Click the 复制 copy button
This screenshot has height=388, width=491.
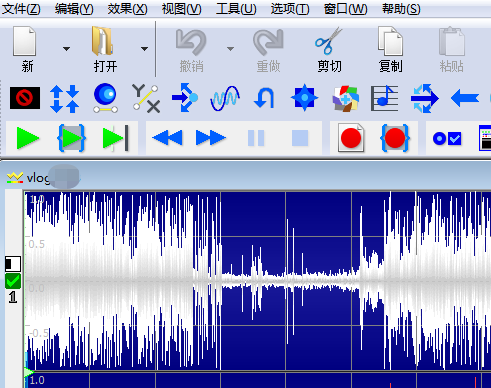391,50
